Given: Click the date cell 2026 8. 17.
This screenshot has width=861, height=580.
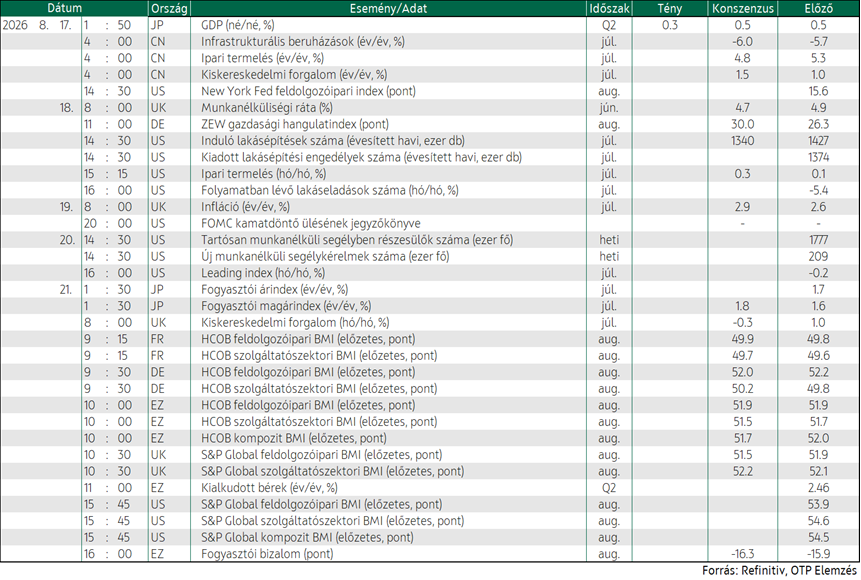Looking at the screenshot, I should point(37,25).
